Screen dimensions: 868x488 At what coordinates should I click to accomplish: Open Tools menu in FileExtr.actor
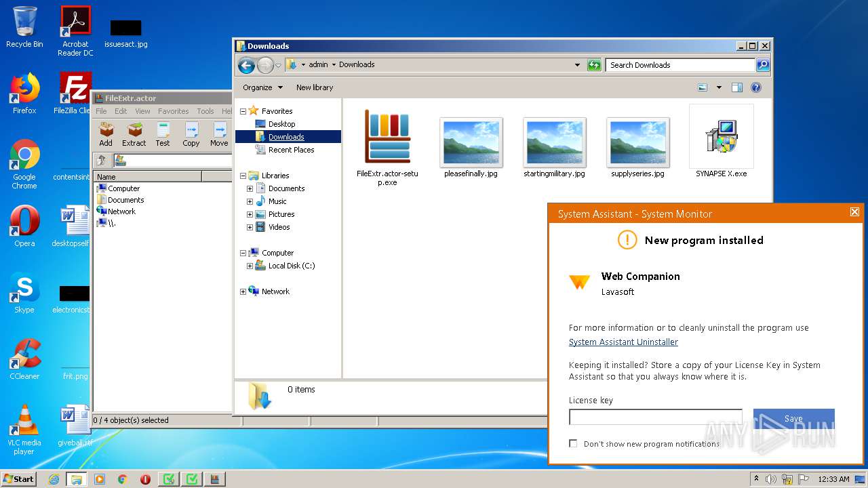click(x=205, y=111)
